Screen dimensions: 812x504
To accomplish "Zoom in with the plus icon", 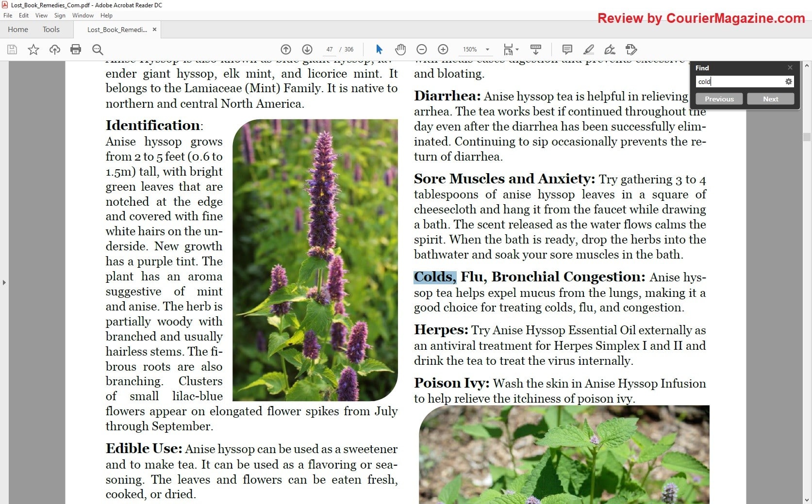I will coord(443,49).
